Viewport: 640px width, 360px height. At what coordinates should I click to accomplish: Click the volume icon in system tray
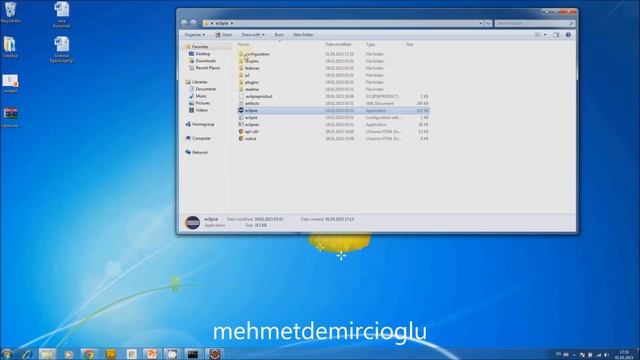pyautogui.click(x=606, y=355)
